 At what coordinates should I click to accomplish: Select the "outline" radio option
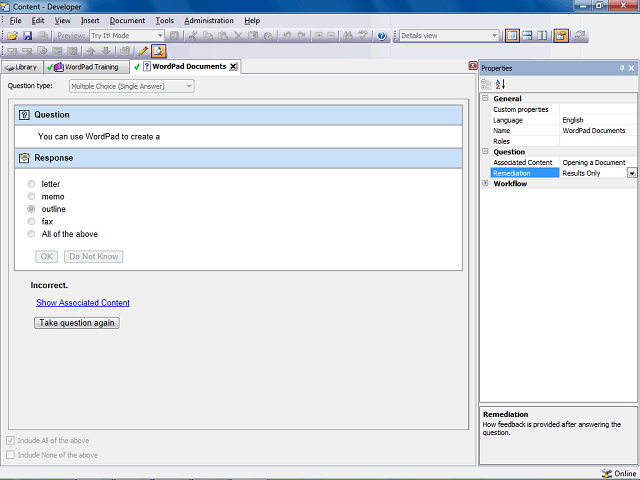tap(31, 209)
